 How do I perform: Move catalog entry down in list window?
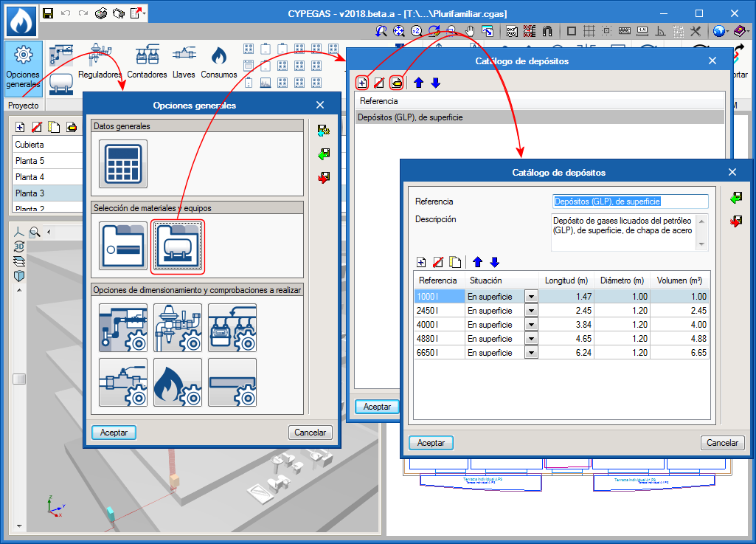pos(436,83)
